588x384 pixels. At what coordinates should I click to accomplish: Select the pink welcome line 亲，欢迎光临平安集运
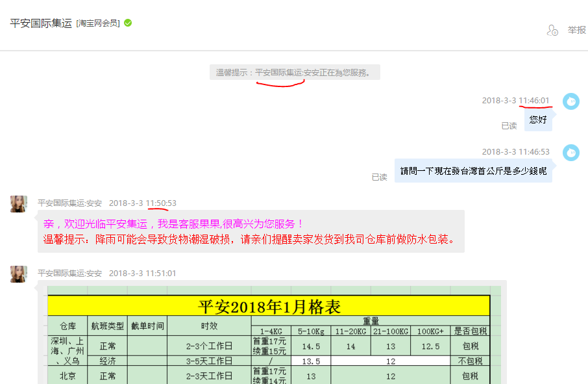[x=173, y=224]
